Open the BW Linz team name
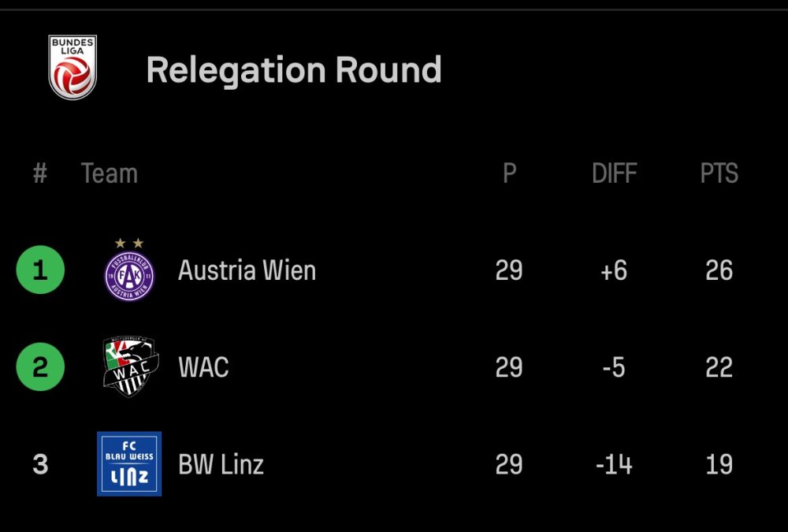The image size is (788, 532). tap(221, 464)
